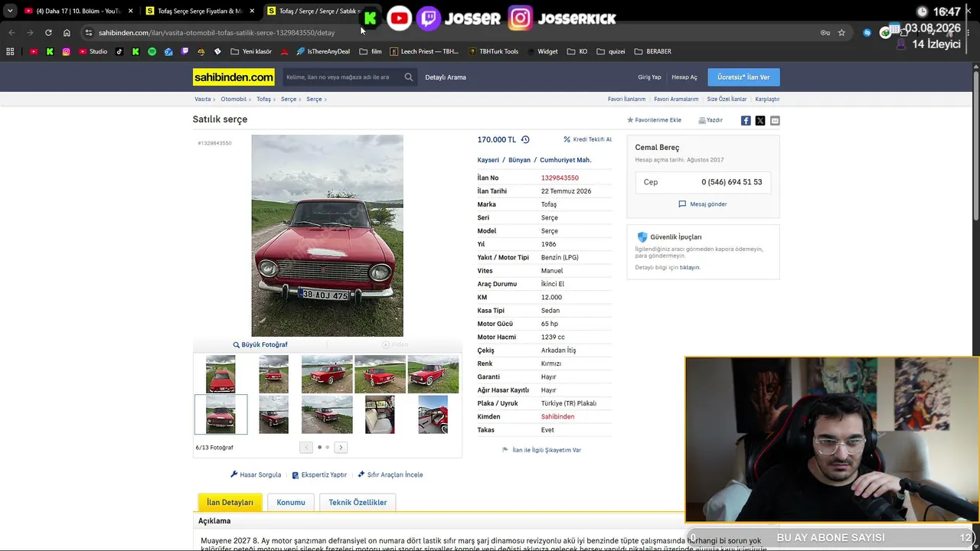This screenshot has width=980, height=551.
Task: Open Sıfır Araçları İncele link
Action: (x=390, y=474)
